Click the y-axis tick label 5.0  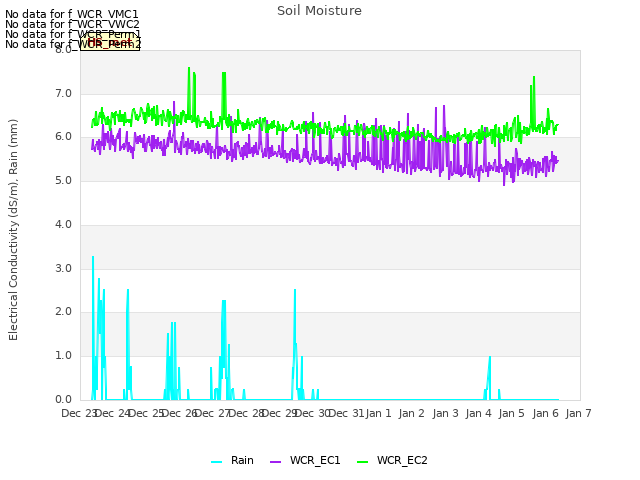pyautogui.click(x=63, y=180)
